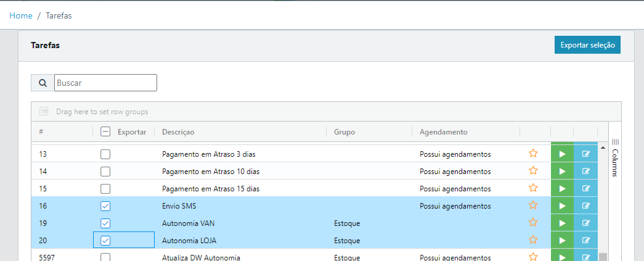Screen dimensions: 644x261
Task: Run the Atualiza DW Autonomia task
Action: (562, 255)
